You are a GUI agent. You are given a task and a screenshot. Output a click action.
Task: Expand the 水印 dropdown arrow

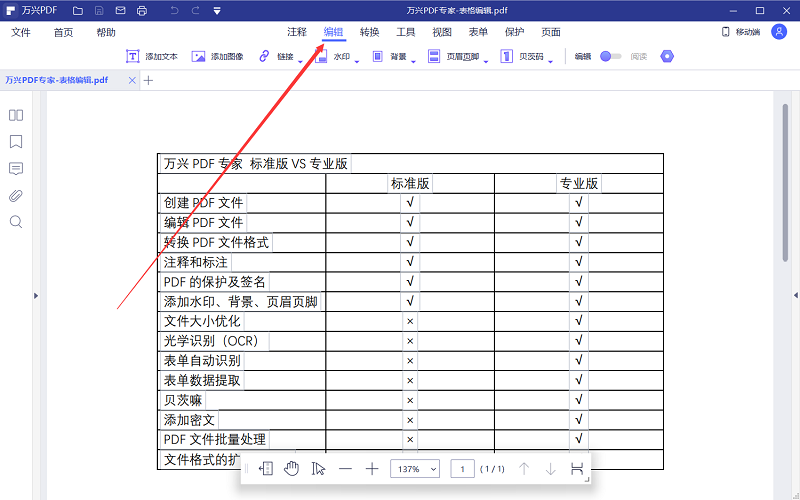[357, 62]
